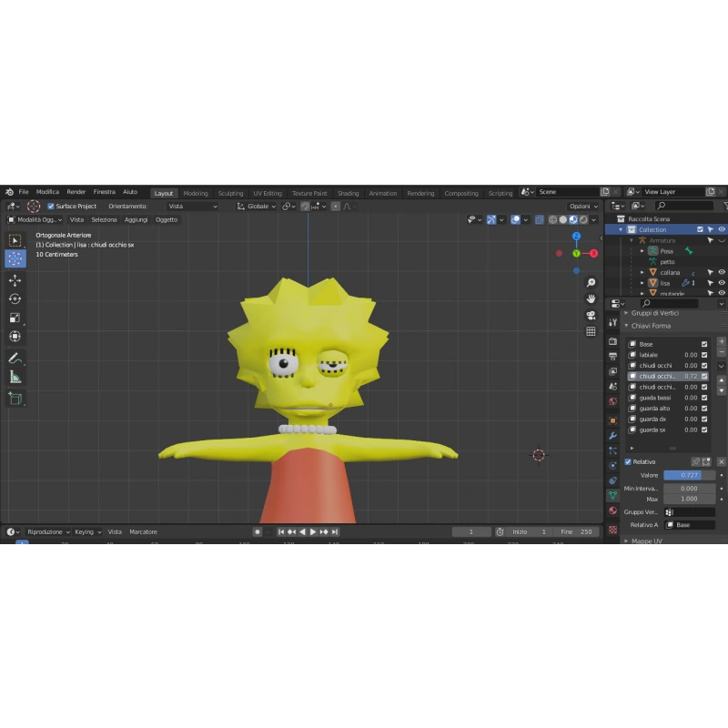Open the Physics Properties tab
728x728 pixels.
(612, 466)
